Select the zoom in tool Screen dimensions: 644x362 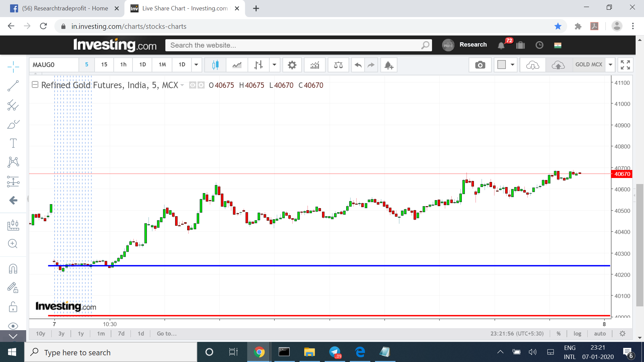click(x=13, y=244)
